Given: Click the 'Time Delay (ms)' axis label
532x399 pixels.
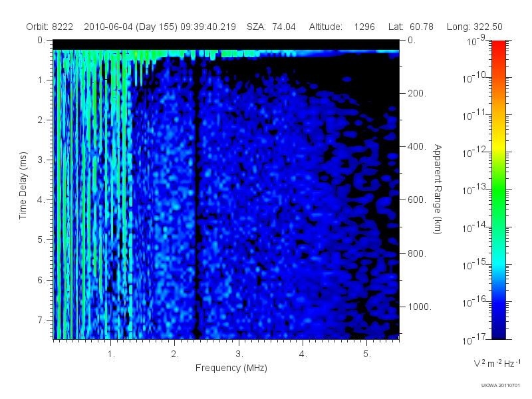Looking at the screenshot, I should tap(23, 186).
